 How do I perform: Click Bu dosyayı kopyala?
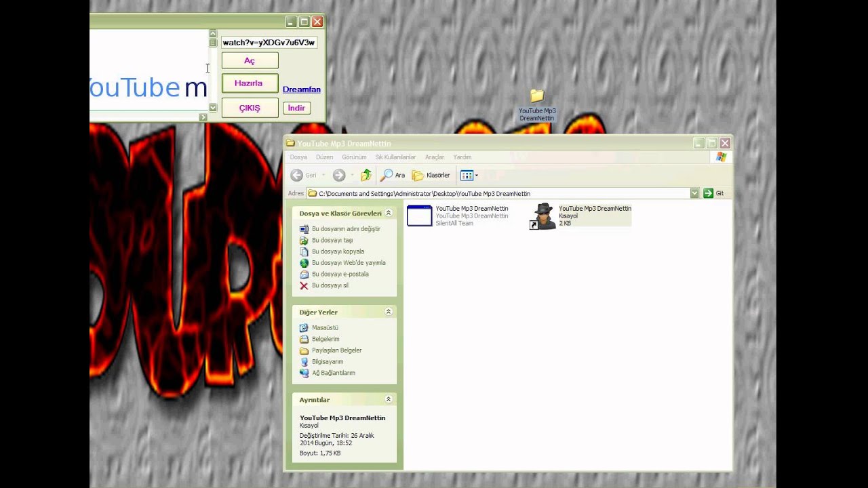338,251
